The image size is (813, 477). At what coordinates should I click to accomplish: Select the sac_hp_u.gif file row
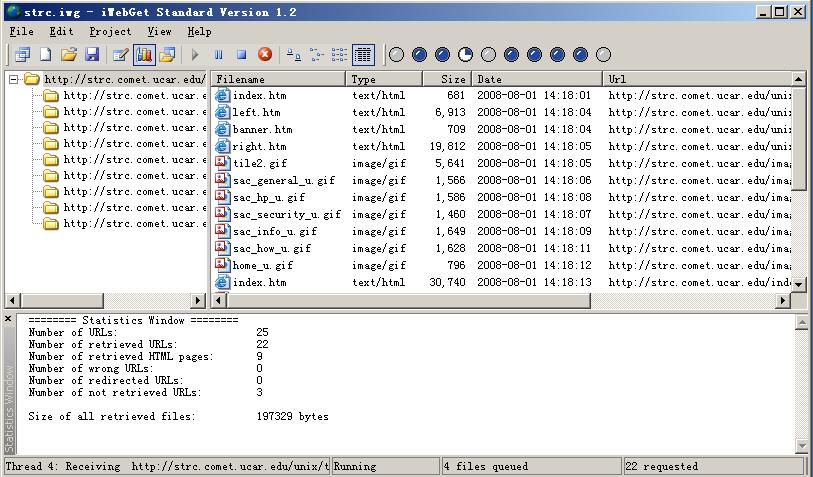502,198
